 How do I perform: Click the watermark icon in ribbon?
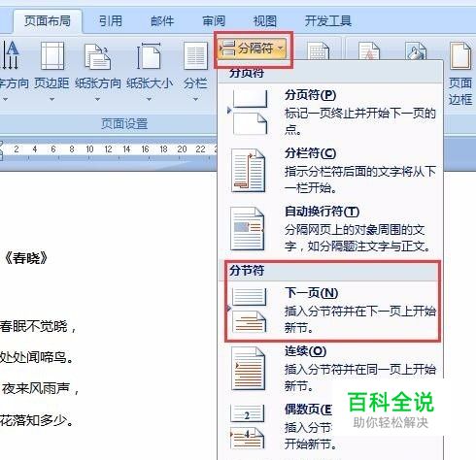(369, 51)
